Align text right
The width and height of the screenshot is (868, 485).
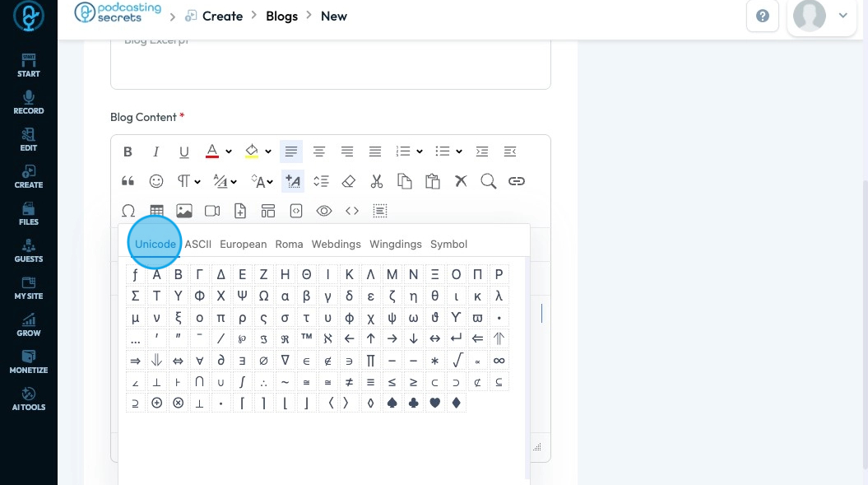pyautogui.click(x=347, y=152)
